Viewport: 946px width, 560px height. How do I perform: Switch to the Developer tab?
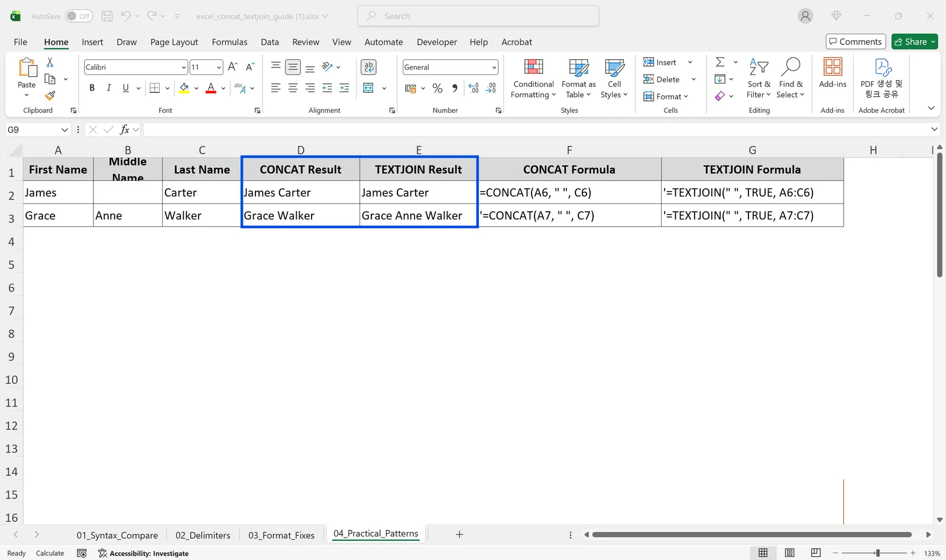tap(436, 42)
